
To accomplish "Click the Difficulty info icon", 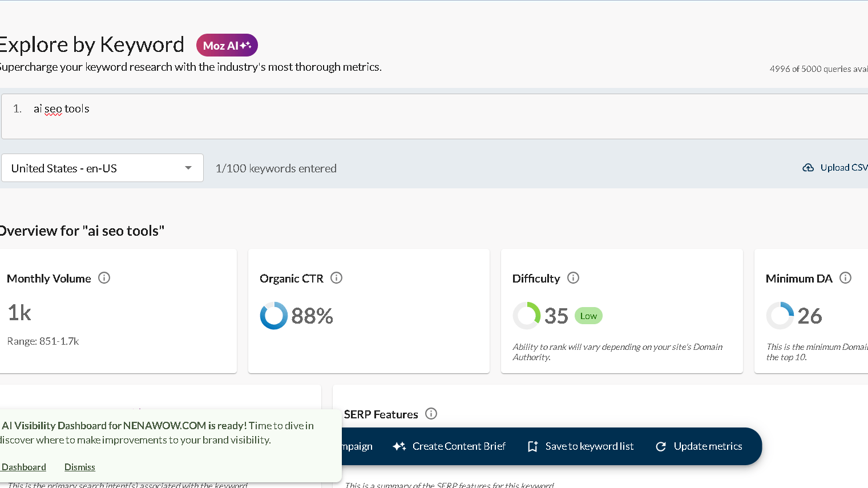I will [x=574, y=278].
